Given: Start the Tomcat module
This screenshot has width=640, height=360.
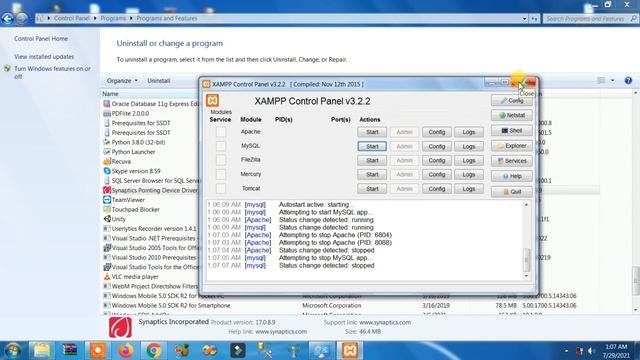Looking at the screenshot, I should pos(372,189).
